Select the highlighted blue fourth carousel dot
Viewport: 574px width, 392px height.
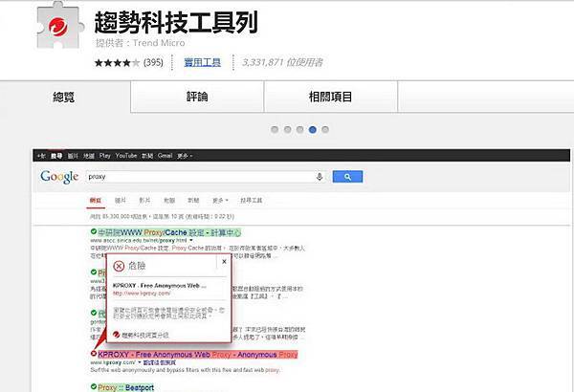[312, 130]
